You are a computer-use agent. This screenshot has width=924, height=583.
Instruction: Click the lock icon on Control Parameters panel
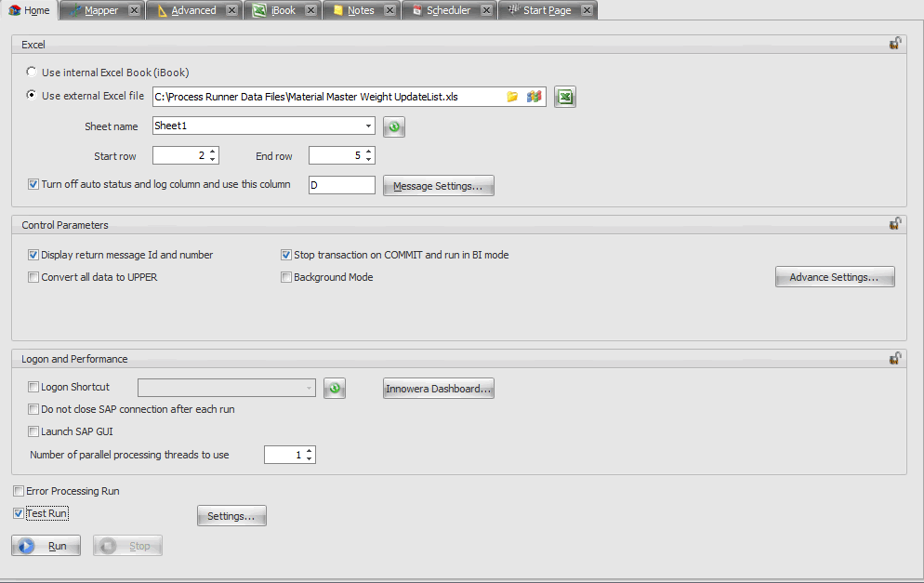point(894,224)
